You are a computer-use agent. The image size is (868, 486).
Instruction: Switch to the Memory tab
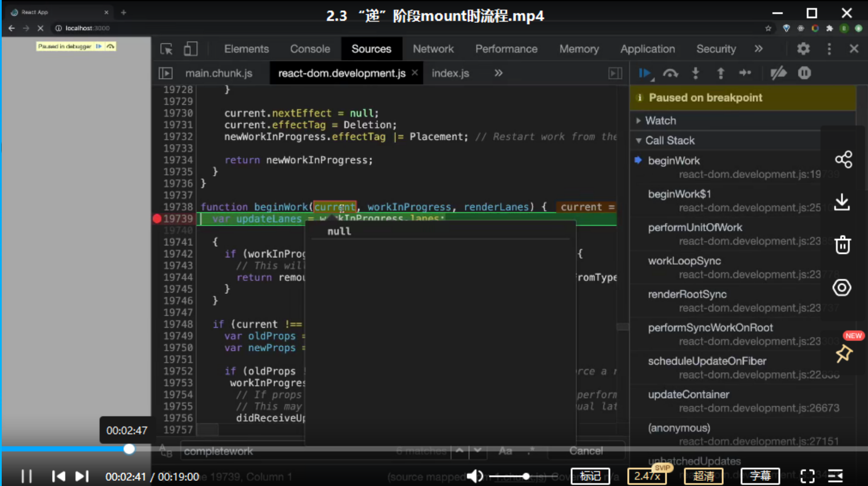(579, 49)
